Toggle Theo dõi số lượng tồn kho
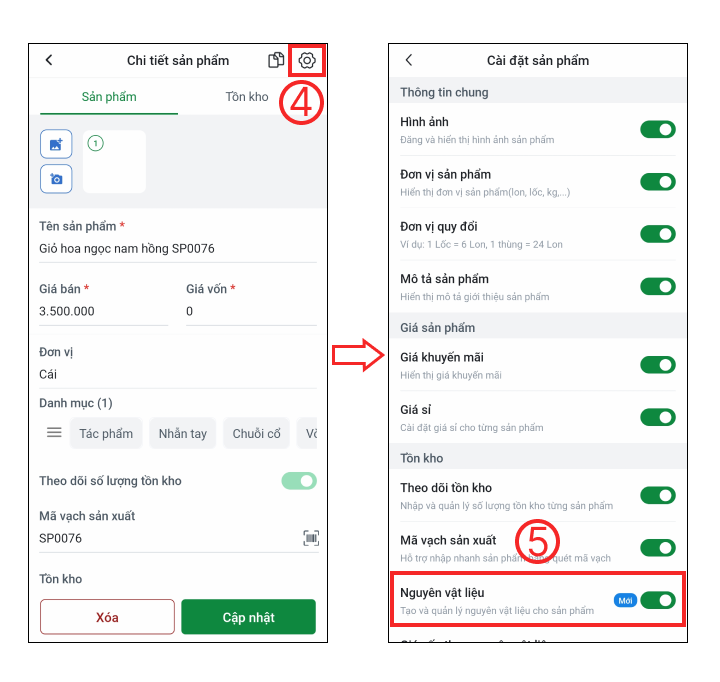Image resolution: width=720 pixels, height=682 pixels. tap(299, 481)
